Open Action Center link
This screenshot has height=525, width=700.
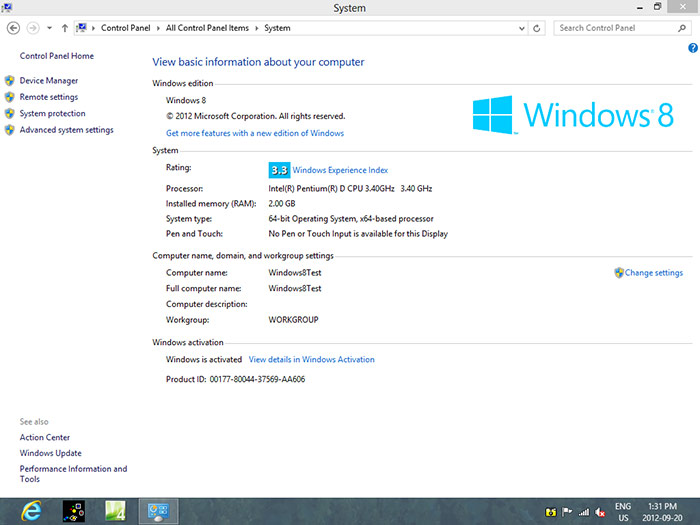45,438
